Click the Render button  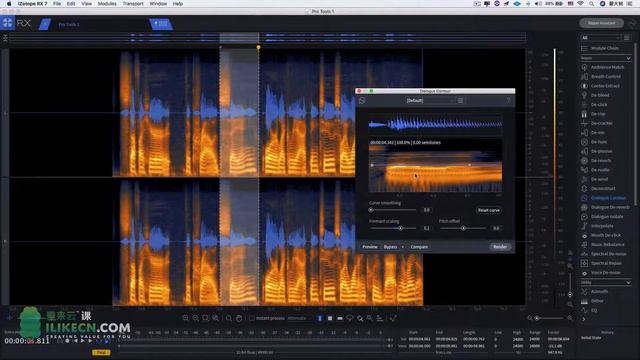pos(500,247)
